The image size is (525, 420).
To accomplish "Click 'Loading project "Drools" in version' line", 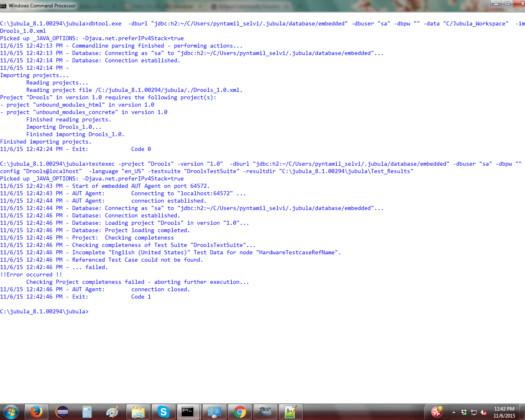I will [125, 223].
